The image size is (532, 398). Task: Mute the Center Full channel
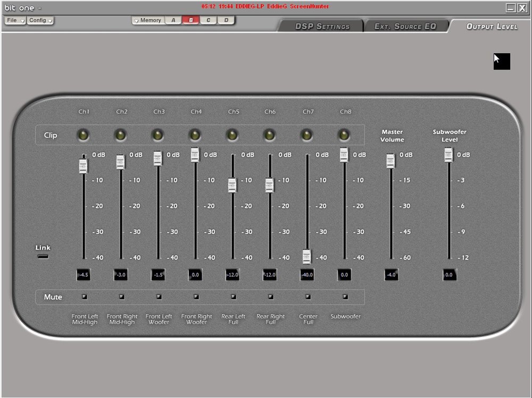click(x=308, y=297)
